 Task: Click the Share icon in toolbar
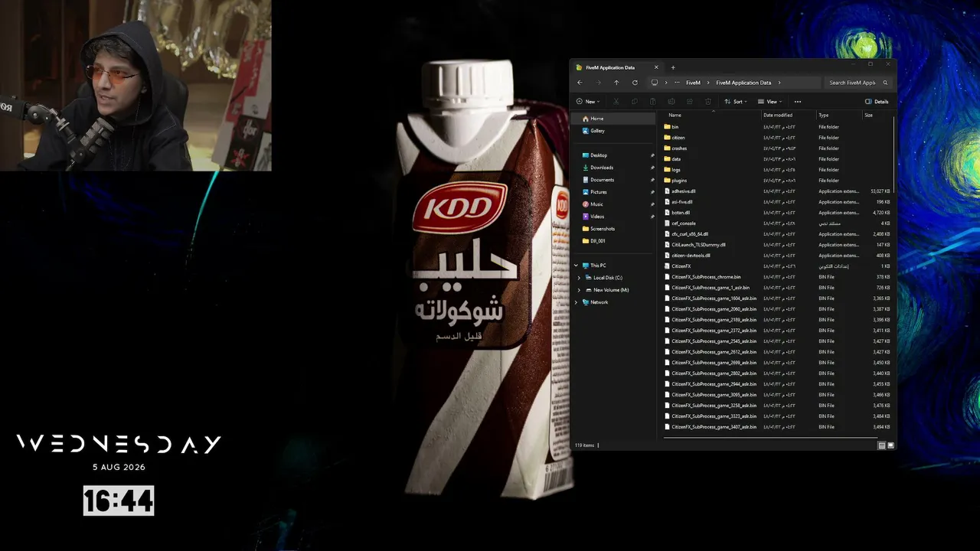[689, 102]
